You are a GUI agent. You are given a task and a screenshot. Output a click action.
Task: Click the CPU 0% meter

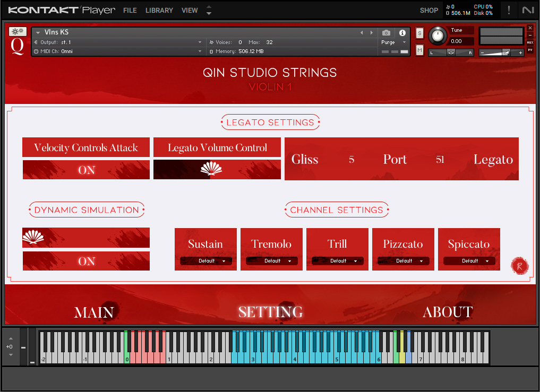(x=483, y=6)
